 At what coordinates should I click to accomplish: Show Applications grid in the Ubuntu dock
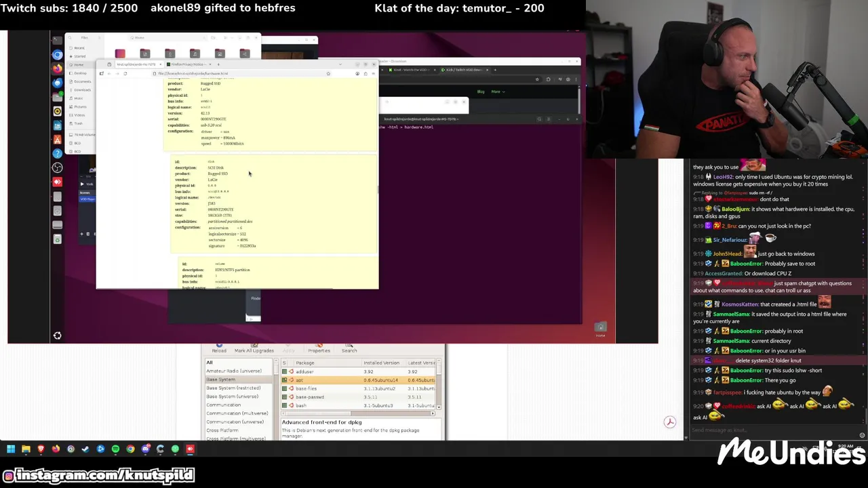[58, 335]
